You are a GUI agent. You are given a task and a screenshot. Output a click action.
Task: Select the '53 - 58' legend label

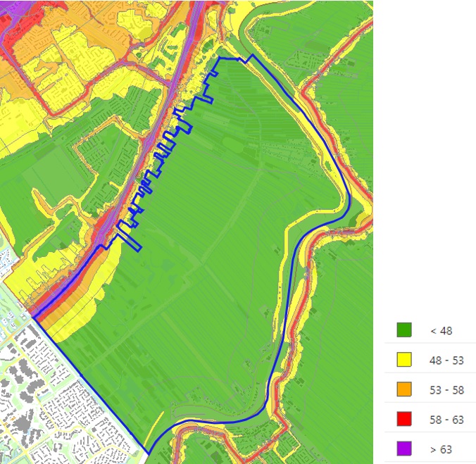coord(446,390)
